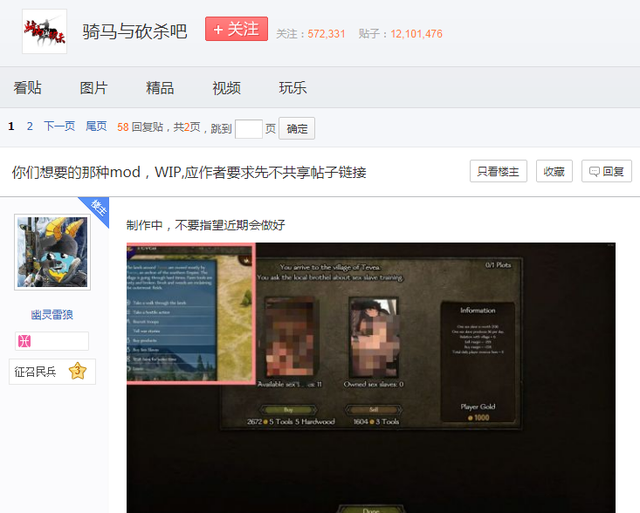
Task: Confirm the page jump with 确定
Action: click(x=297, y=129)
